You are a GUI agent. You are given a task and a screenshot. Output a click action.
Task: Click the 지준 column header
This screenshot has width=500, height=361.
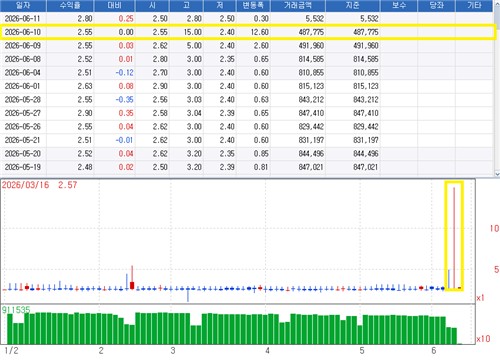(353, 5)
